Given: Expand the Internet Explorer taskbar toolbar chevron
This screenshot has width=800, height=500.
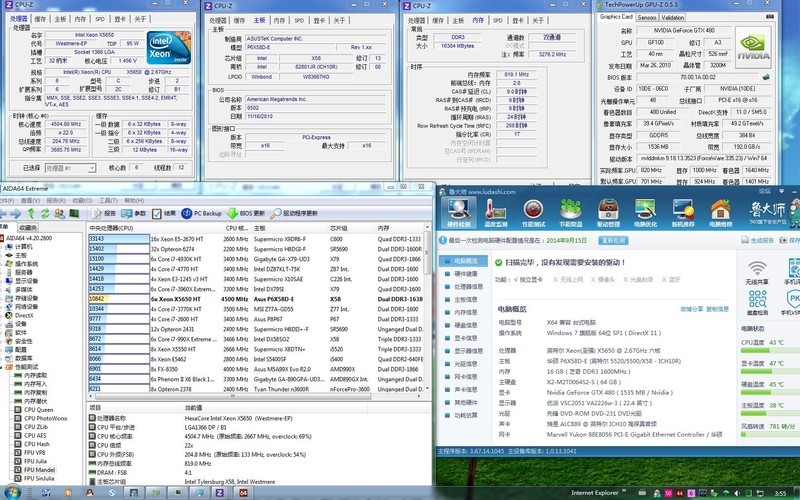Looking at the screenshot, I should click(624, 492).
